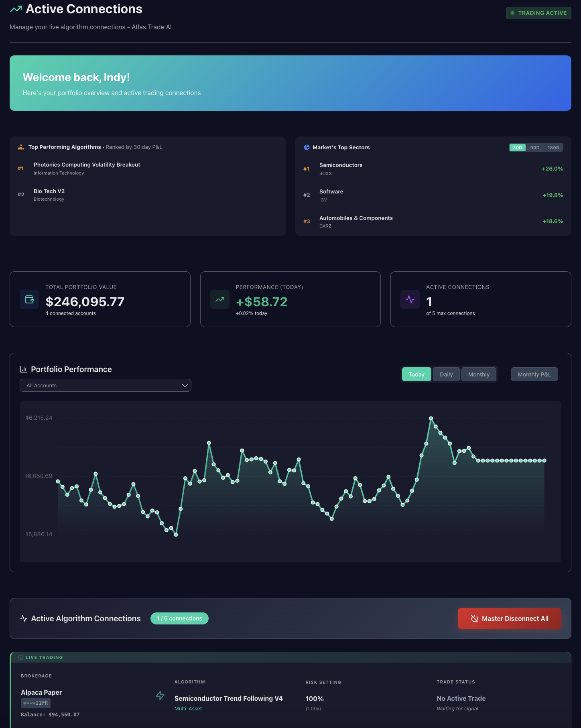Click the wallet icon in Total Portfolio Value
The height and width of the screenshot is (728, 581).
tap(29, 299)
